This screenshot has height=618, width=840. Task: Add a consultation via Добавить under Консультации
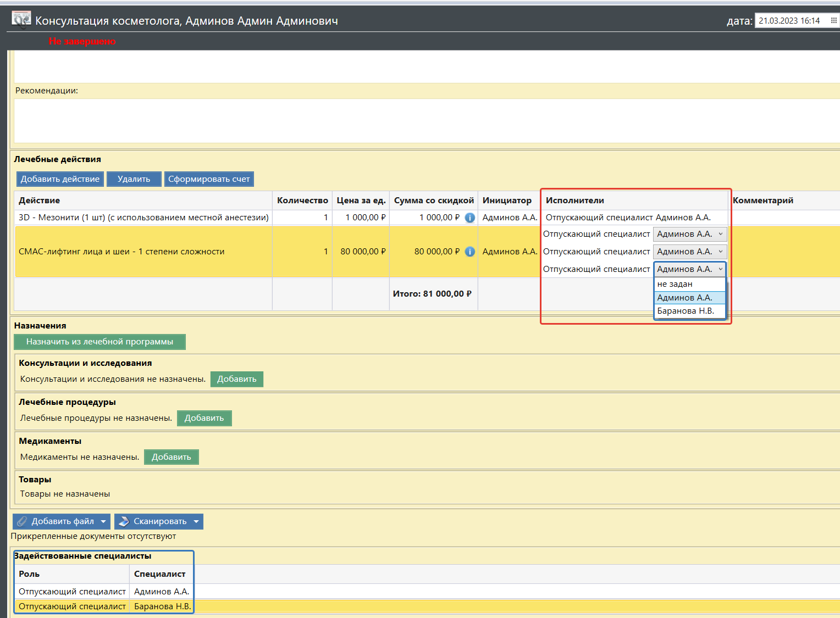click(x=236, y=379)
